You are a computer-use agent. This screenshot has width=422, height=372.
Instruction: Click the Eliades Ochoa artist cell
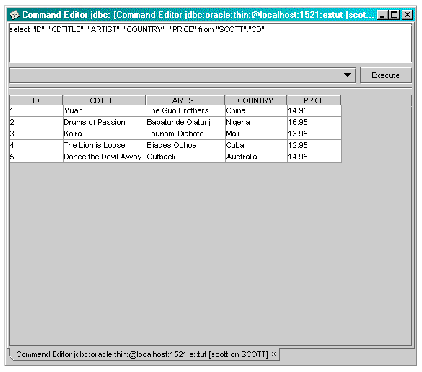185,145
